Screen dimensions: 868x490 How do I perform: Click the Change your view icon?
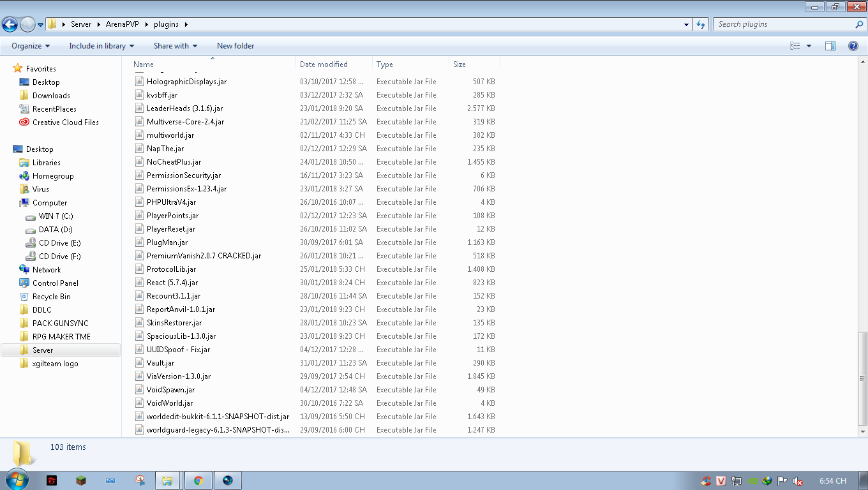(795, 46)
